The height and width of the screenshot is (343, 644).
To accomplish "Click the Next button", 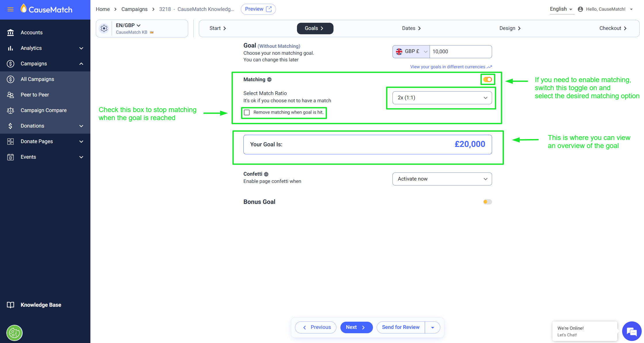I will (x=356, y=327).
